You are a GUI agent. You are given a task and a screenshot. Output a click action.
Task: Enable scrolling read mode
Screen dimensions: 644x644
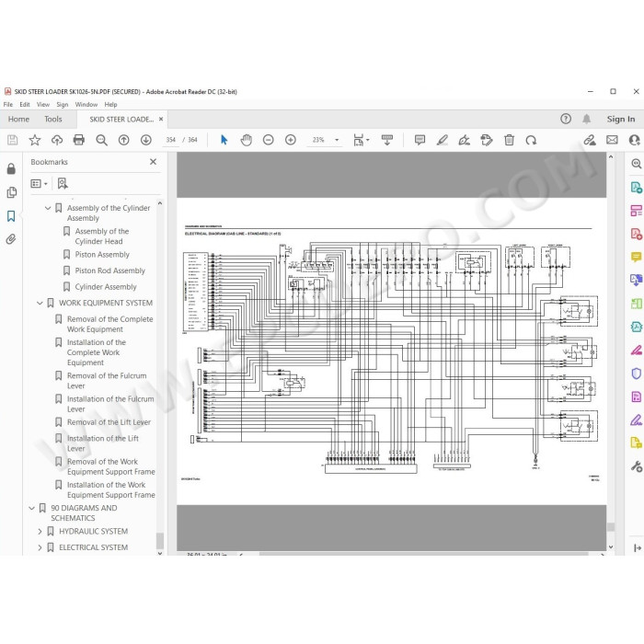387,140
